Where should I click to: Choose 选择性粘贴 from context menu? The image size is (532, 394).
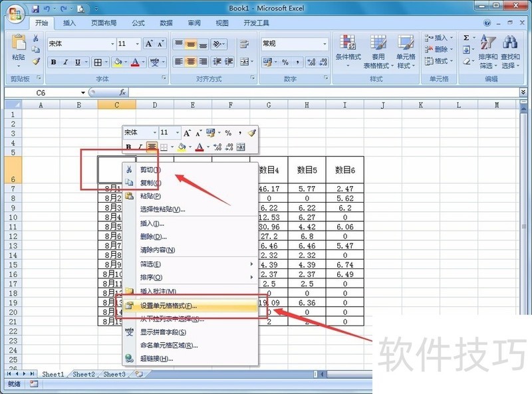pos(190,209)
